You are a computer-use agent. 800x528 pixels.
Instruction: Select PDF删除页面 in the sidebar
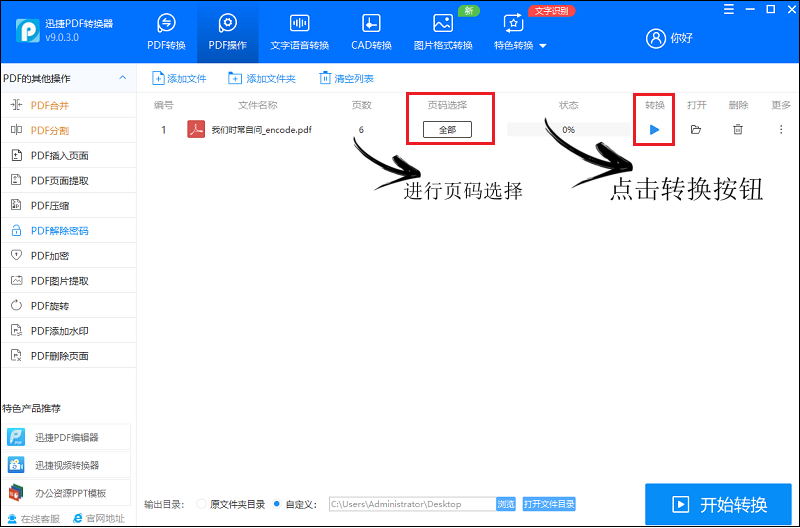coord(68,355)
